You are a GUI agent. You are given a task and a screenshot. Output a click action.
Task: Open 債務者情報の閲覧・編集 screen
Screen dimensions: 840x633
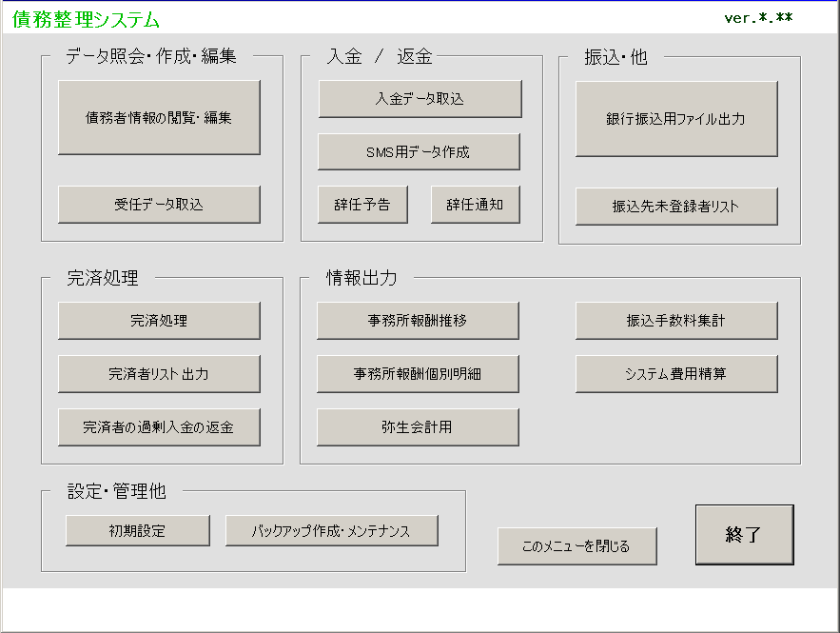[159, 117]
